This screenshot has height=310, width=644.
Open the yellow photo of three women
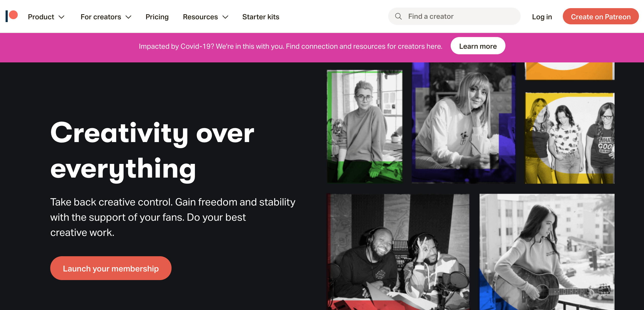pyautogui.click(x=570, y=138)
